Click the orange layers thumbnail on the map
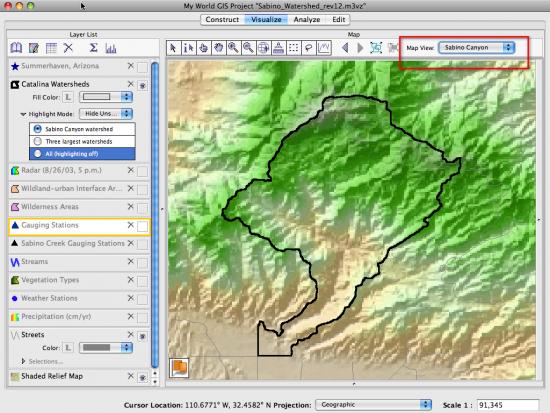The width and height of the screenshot is (550, 413). (x=179, y=368)
